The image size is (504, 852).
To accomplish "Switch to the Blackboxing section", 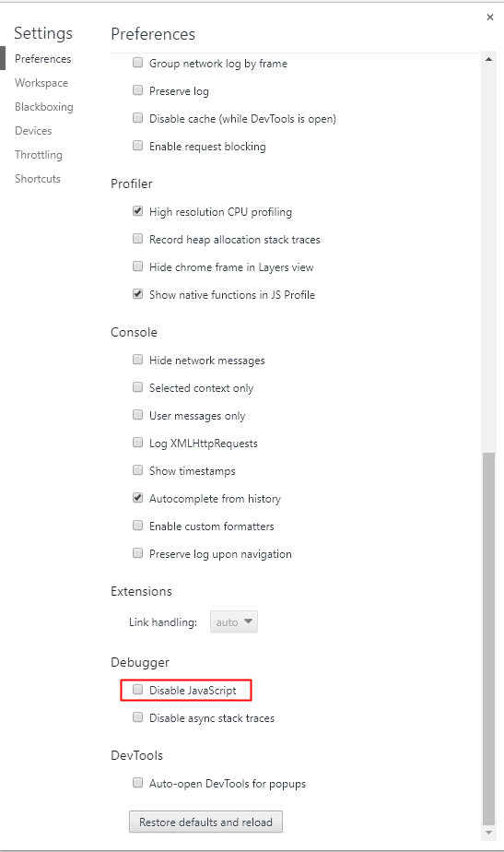I will pos(44,107).
